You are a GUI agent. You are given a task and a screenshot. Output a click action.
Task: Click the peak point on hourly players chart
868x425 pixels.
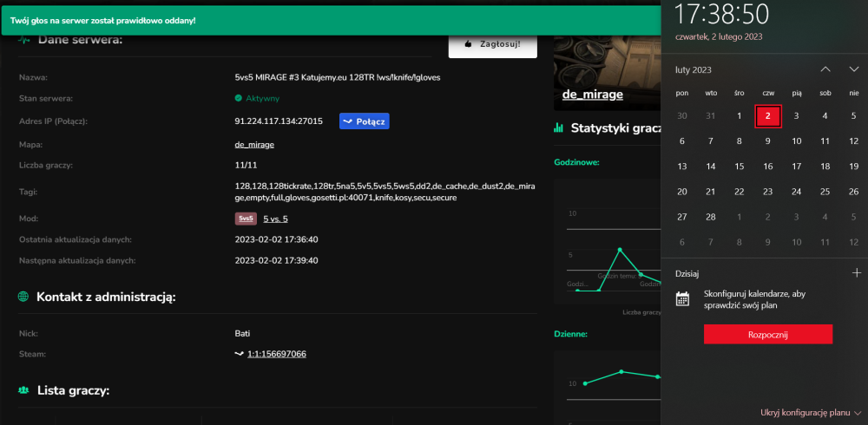coord(620,250)
